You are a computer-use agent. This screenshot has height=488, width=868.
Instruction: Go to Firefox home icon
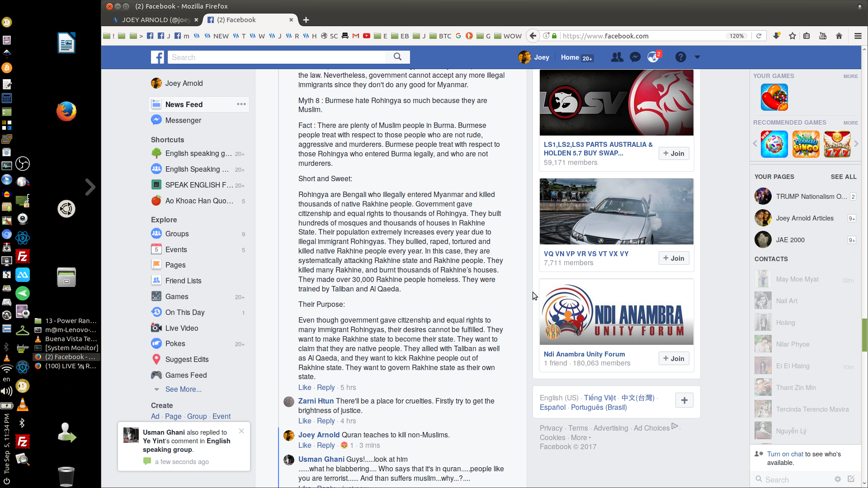coord(839,36)
